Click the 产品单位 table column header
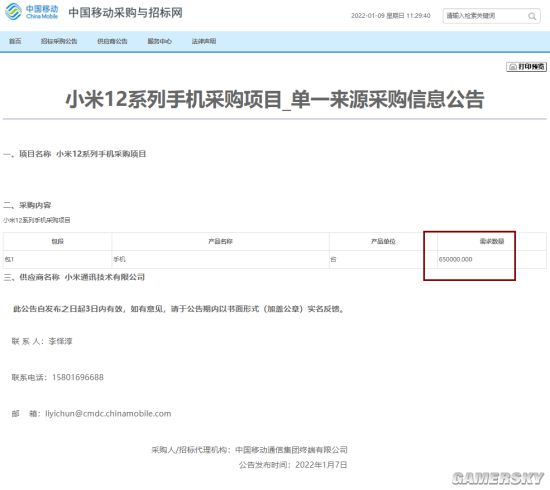The width and height of the screenshot is (550, 490). tap(383, 241)
